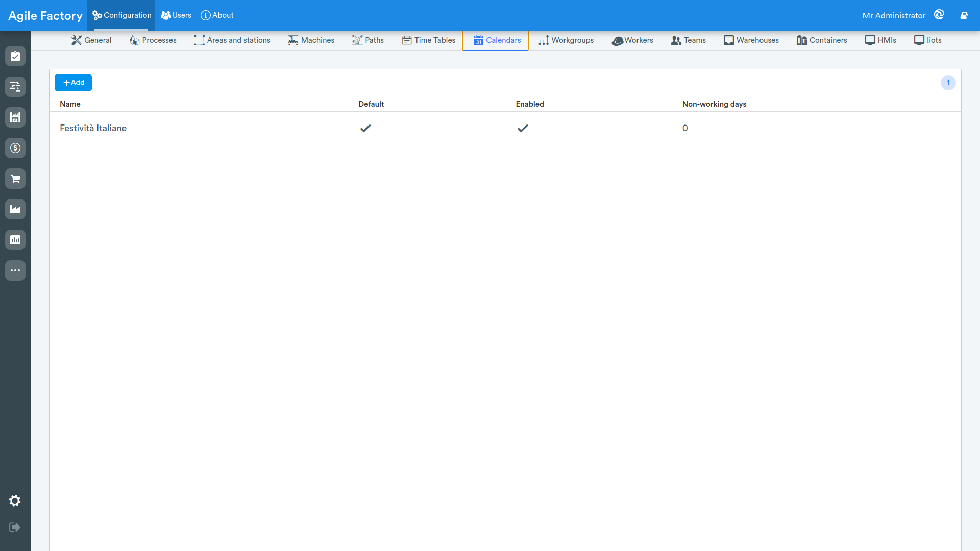Toggle Default checkmark for Festività Italiane
Viewport: 980px width, 551px height.
pos(365,128)
